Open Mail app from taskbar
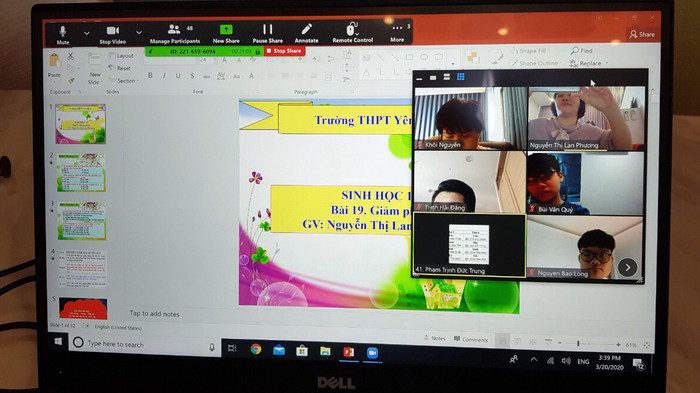Image resolution: width=700 pixels, height=393 pixels. (x=279, y=350)
